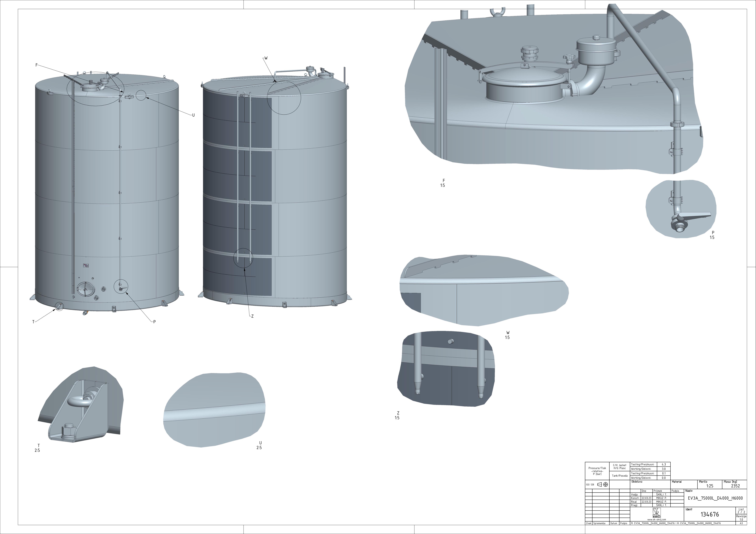Click the working pressure value 3.0
756x534 pixels.
[x=664, y=469]
